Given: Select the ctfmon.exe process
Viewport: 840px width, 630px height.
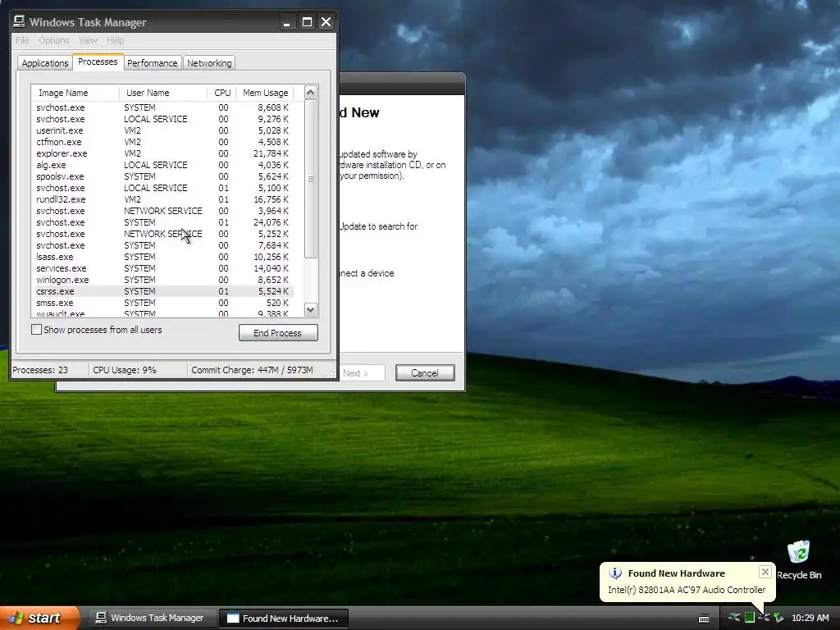Looking at the screenshot, I should tap(163, 142).
